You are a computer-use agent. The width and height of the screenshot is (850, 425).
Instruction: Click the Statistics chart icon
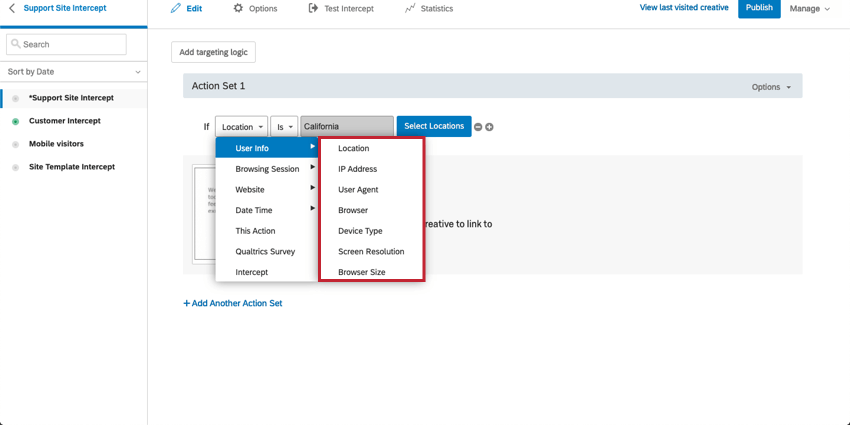click(410, 9)
